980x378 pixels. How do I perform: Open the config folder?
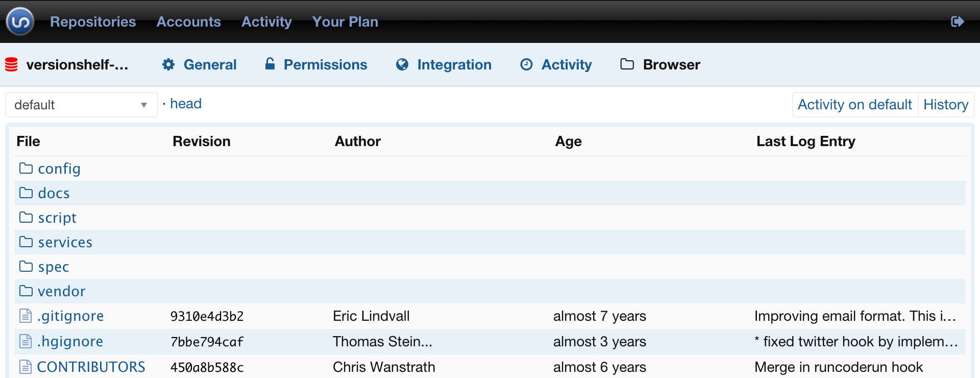pyautogui.click(x=59, y=169)
